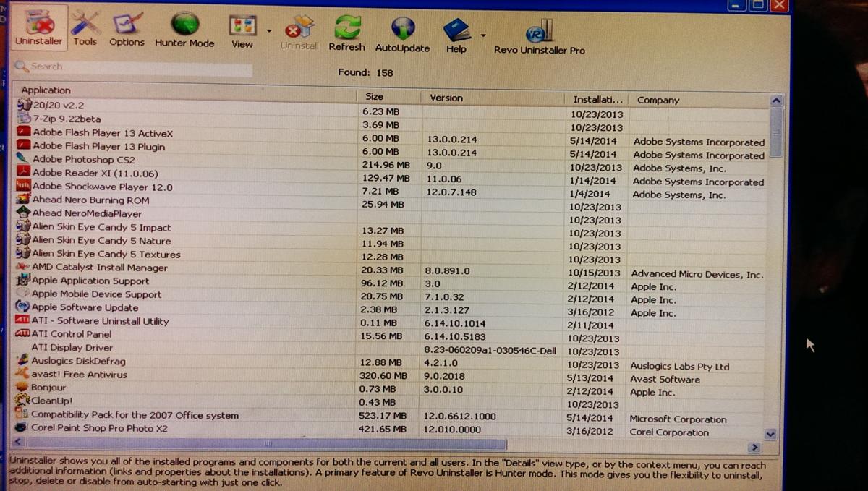This screenshot has height=491, width=868.
Task: Select the Bonjour icon
Action: click(22, 388)
